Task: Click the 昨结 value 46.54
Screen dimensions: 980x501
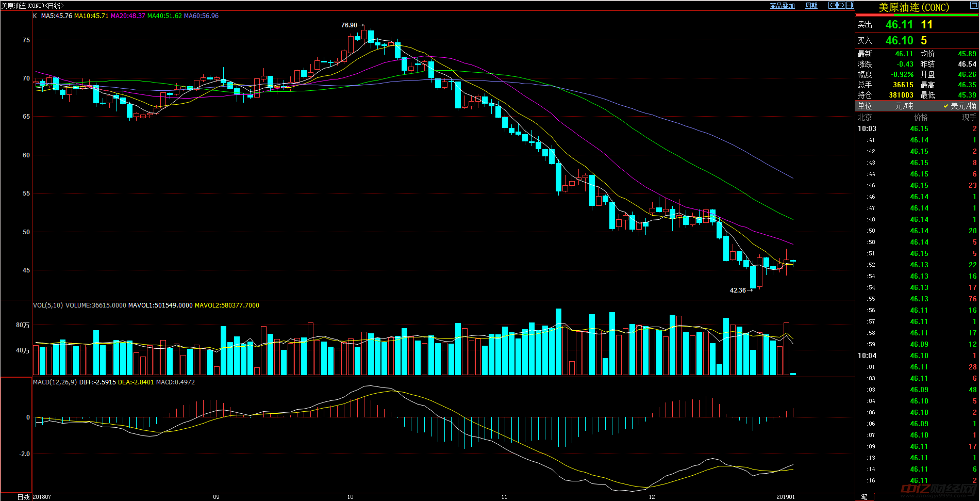Action: point(967,64)
